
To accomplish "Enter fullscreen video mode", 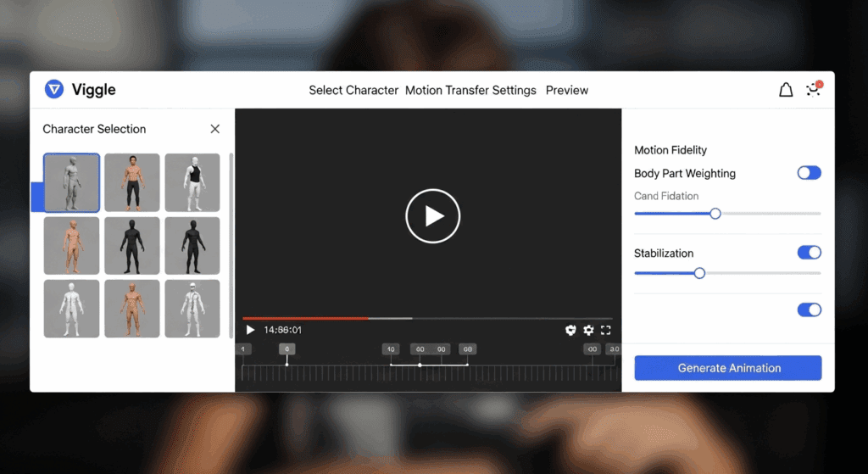I will coord(605,330).
